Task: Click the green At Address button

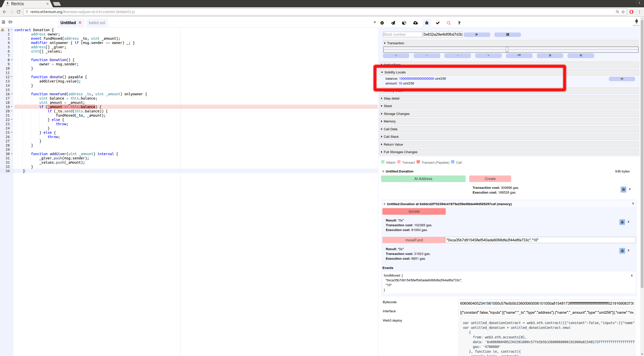Action: (x=423, y=179)
